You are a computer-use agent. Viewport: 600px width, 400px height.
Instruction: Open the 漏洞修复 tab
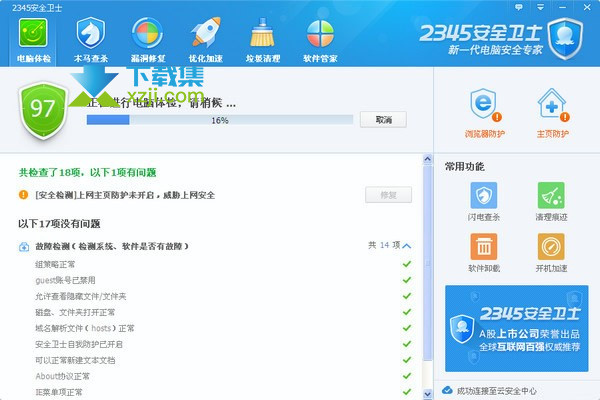point(148,41)
